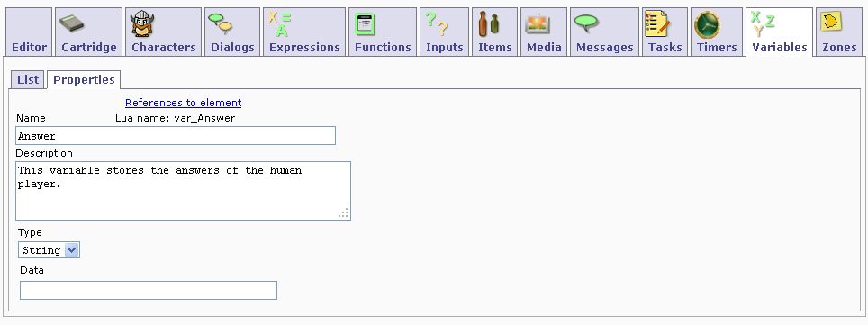
Task: Open the Zones map icon
Action: 830,23
